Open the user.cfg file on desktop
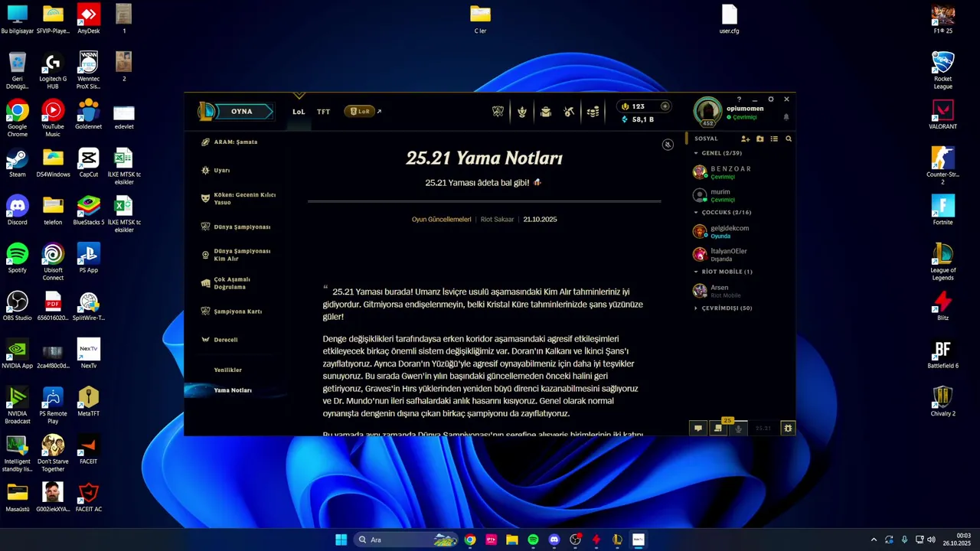980x551 pixels. pyautogui.click(x=729, y=20)
